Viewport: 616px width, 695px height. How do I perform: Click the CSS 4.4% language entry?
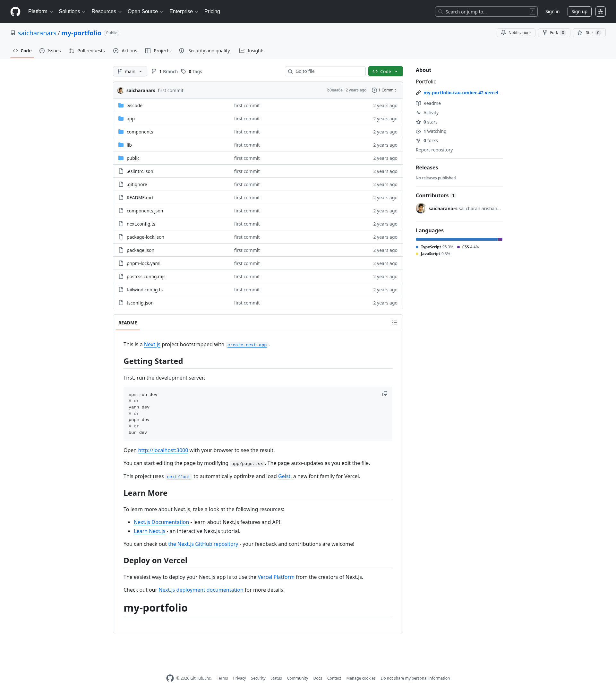coord(468,247)
